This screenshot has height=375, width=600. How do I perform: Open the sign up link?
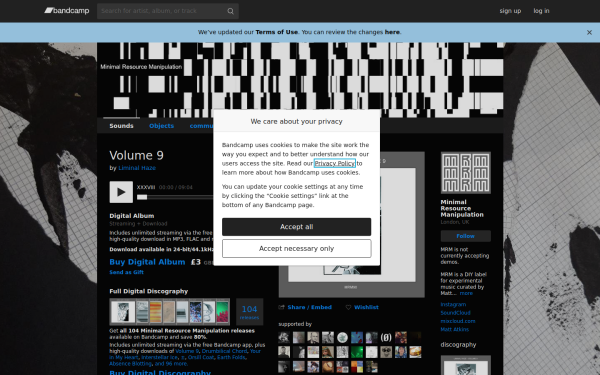pyautogui.click(x=510, y=11)
